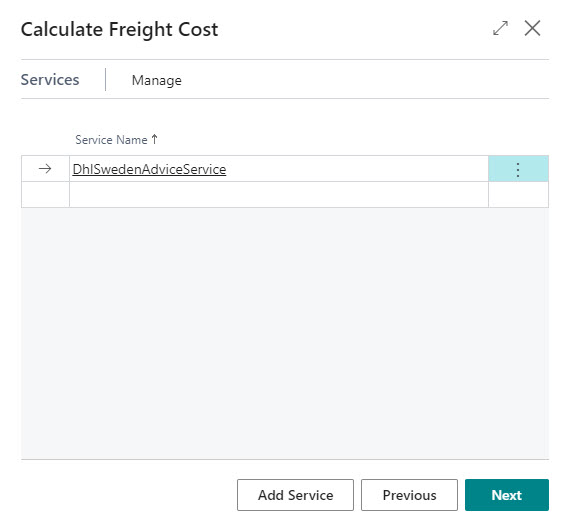Click the Add Service button
Screen dimensions: 569x530
tap(295, 495)
